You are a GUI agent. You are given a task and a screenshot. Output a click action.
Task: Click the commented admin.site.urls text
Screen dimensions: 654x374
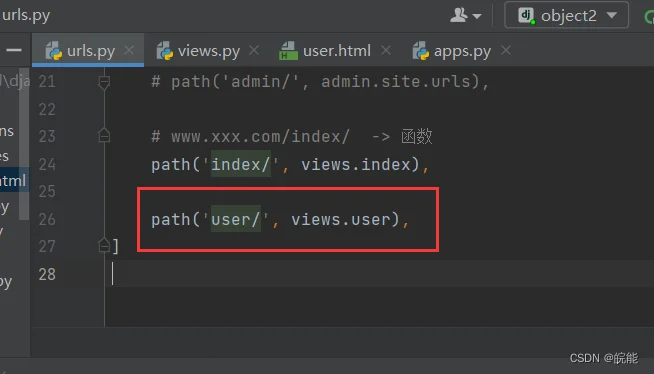click(x=396, y=81)
